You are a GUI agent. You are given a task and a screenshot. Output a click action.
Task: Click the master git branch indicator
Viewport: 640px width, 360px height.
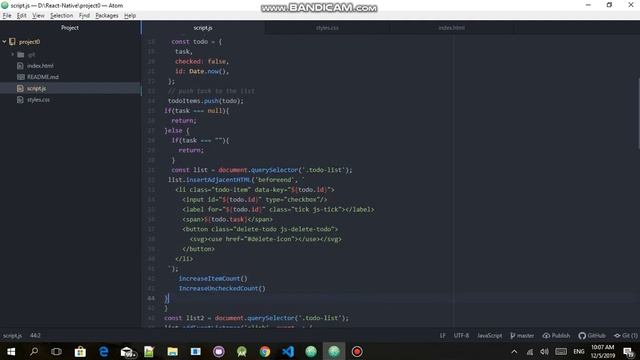pyautogui.click(x=522, y=336)
